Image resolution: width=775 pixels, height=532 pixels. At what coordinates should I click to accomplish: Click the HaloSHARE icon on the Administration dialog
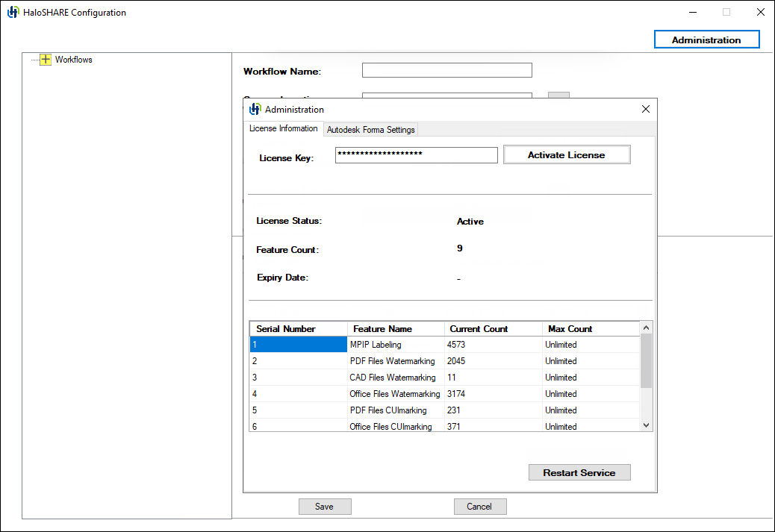[254, 109]
